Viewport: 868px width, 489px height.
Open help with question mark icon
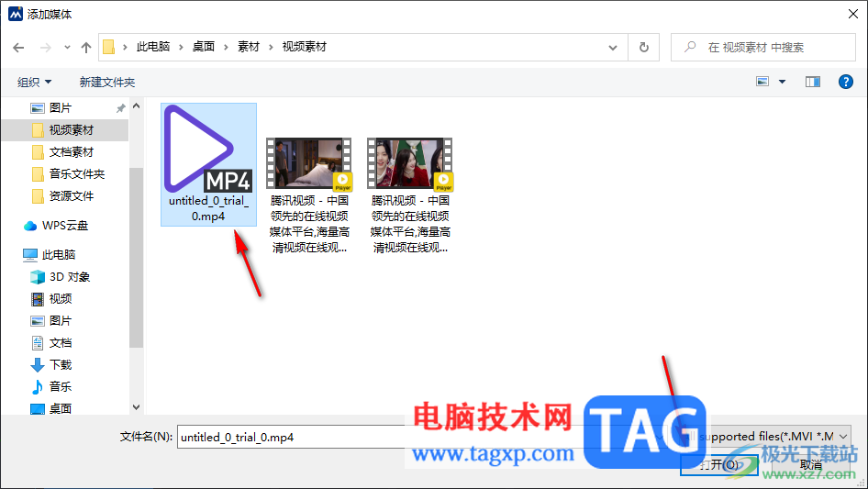(x=846, y=82)
